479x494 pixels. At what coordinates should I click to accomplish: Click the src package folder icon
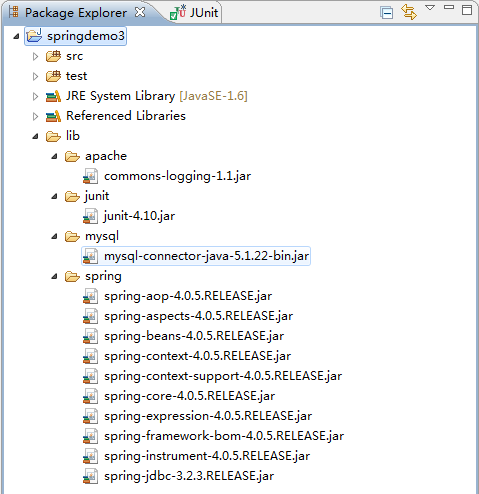click(x=53, y=56)
